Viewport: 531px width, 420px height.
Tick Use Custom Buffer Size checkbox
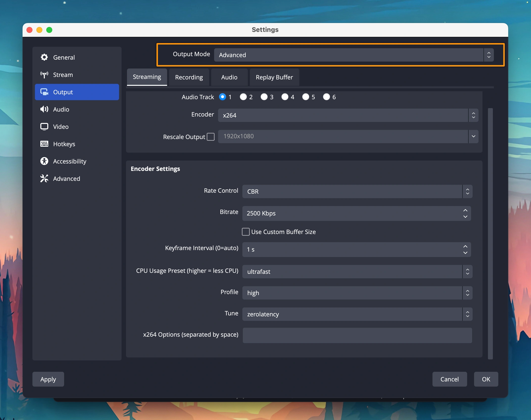246,232
